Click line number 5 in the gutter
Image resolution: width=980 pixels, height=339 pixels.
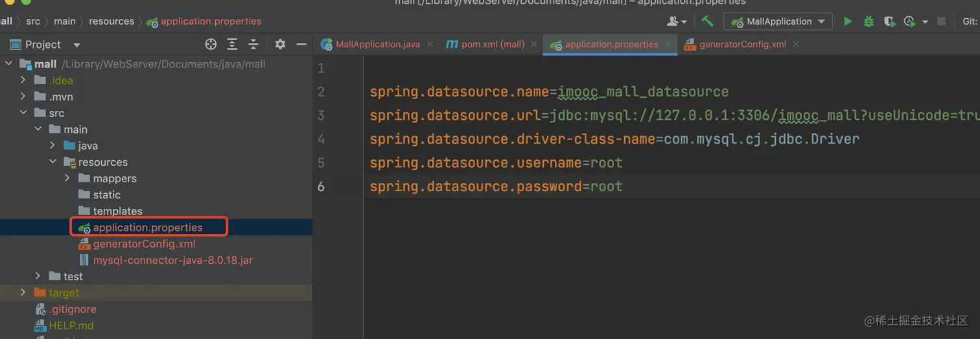point(321,163)
